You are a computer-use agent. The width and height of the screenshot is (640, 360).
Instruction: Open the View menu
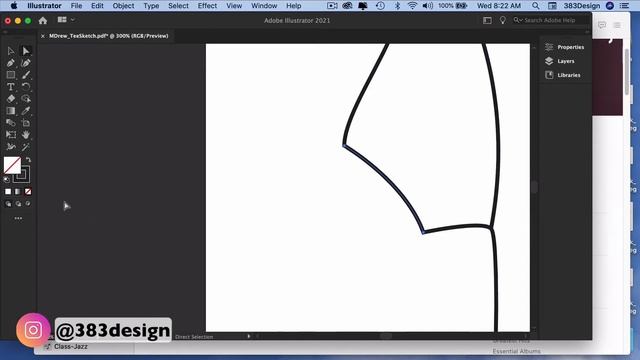pos(234,6)
